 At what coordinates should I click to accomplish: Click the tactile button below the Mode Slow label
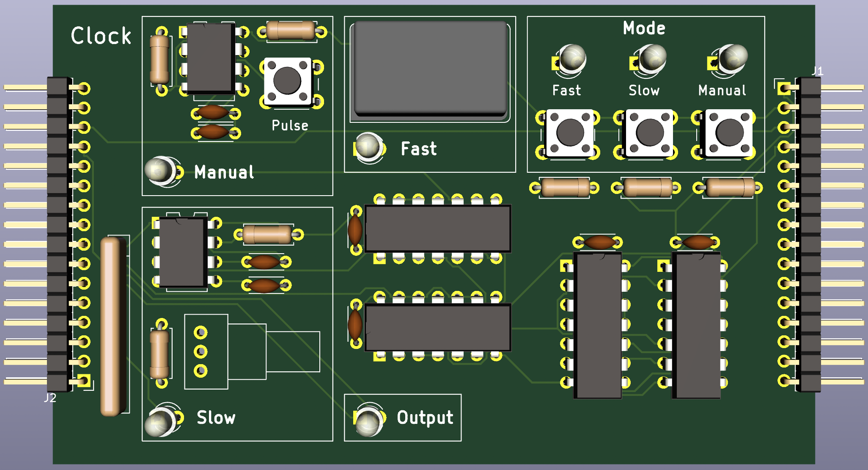650,133
